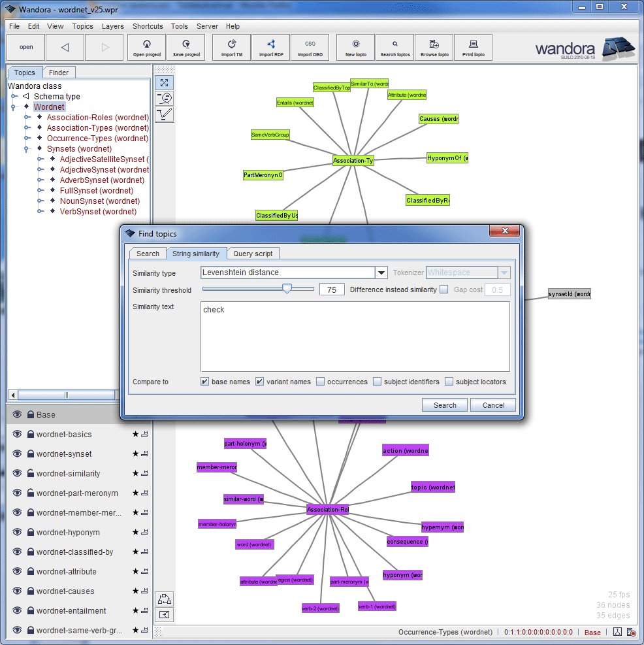Toggle visibility of the wordnet-synset layer
The width and height of the screenshot is (644, 645).
pyautogui.click(x=16, y=454)
